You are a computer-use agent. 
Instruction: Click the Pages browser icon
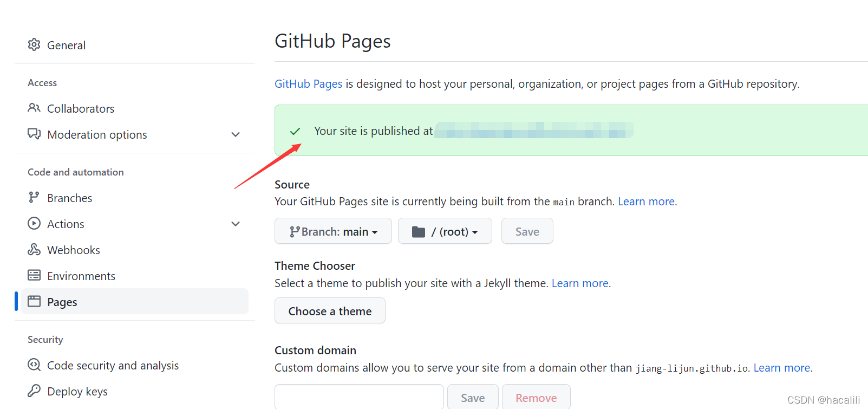(34, 301)
